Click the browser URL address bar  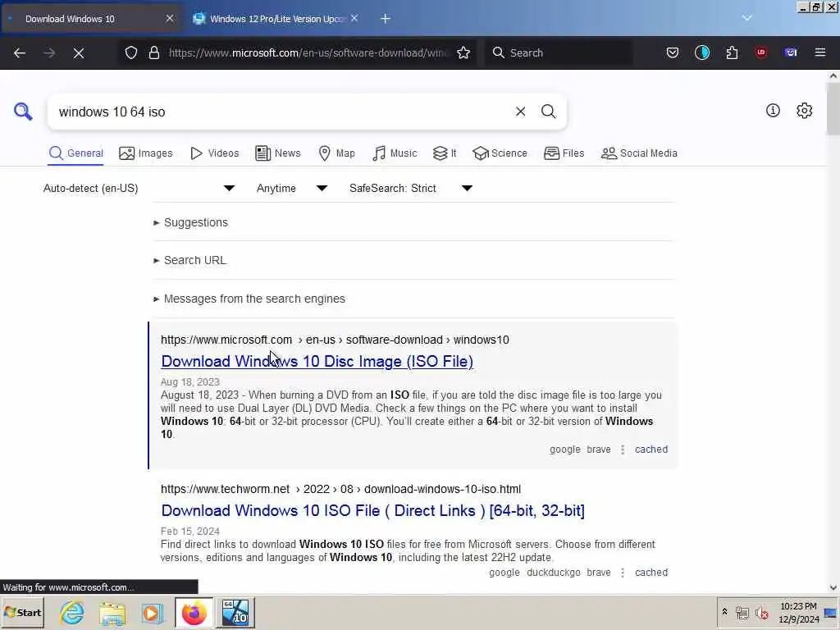point(308,52)
